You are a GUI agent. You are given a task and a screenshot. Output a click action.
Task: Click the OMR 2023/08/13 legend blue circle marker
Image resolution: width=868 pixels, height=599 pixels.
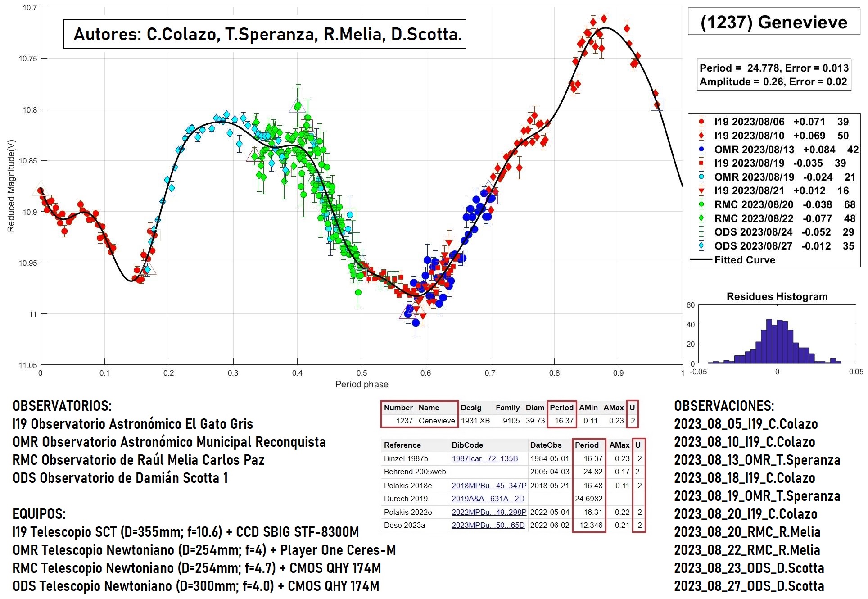(x=701, y=149)
